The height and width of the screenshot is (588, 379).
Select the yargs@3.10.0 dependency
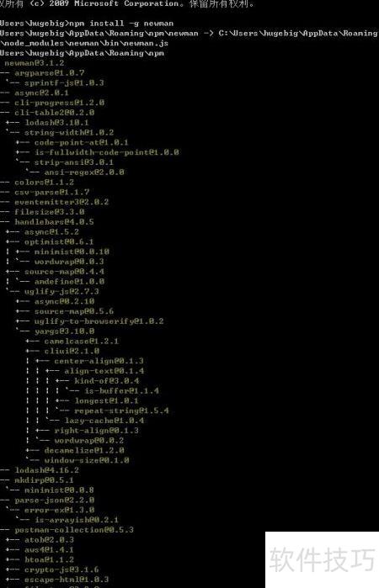[x=64, y=331]
